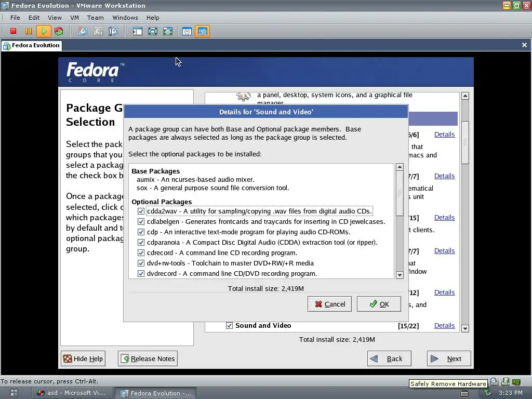The width and height of the screenshot is (532, 399).
Task: Suspend the VM with the pause icon
Action: click(x=29, y=31)
